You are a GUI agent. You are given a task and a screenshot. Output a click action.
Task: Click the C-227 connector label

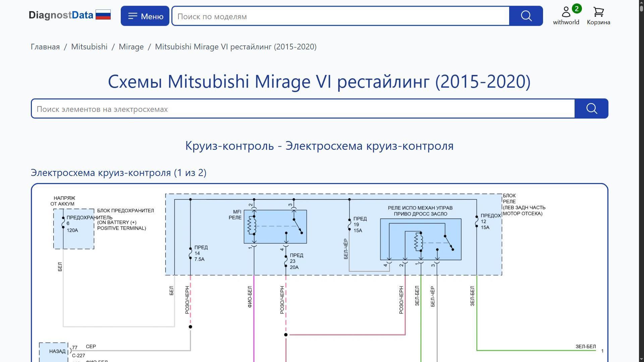[78, 356]
